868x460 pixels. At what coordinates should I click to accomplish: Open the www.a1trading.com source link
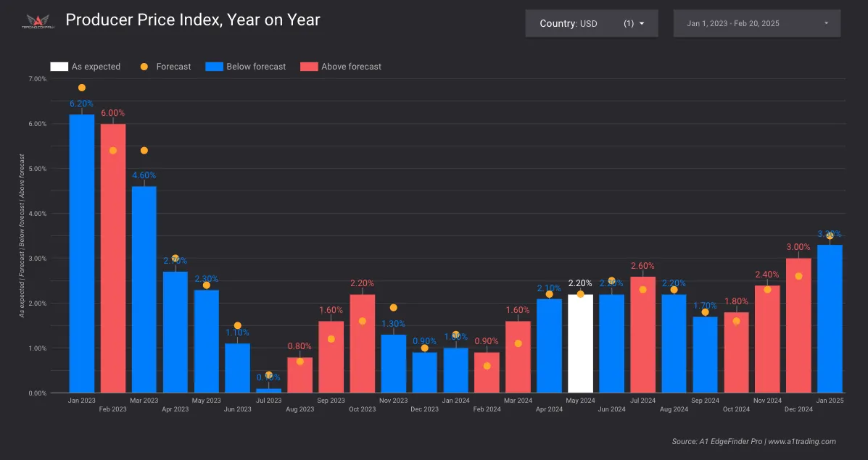(x=801, y=441)
